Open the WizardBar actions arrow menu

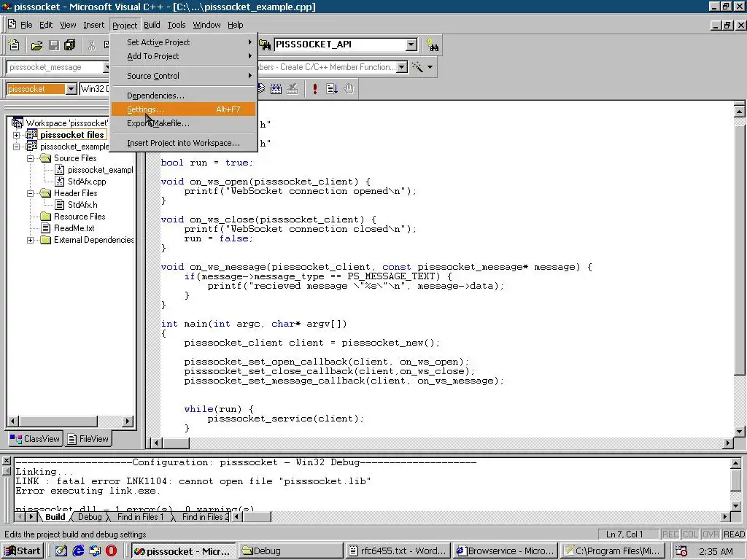point(430,67)
